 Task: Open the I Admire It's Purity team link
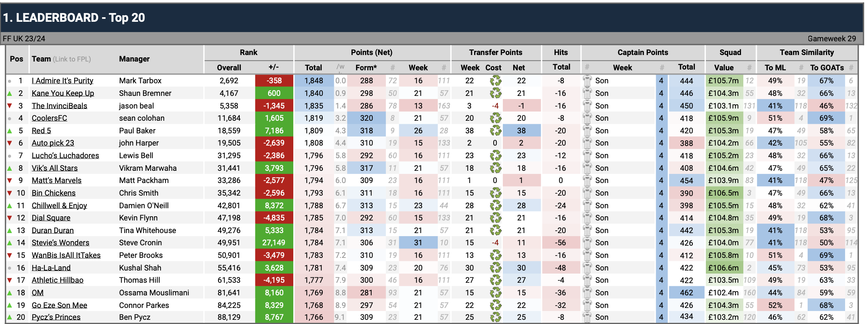62,81
